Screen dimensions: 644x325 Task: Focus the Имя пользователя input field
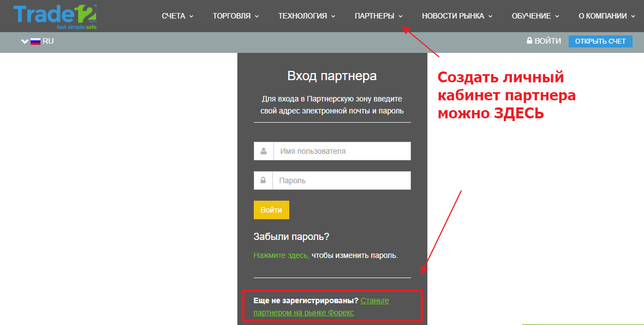[x=342, y=151]
